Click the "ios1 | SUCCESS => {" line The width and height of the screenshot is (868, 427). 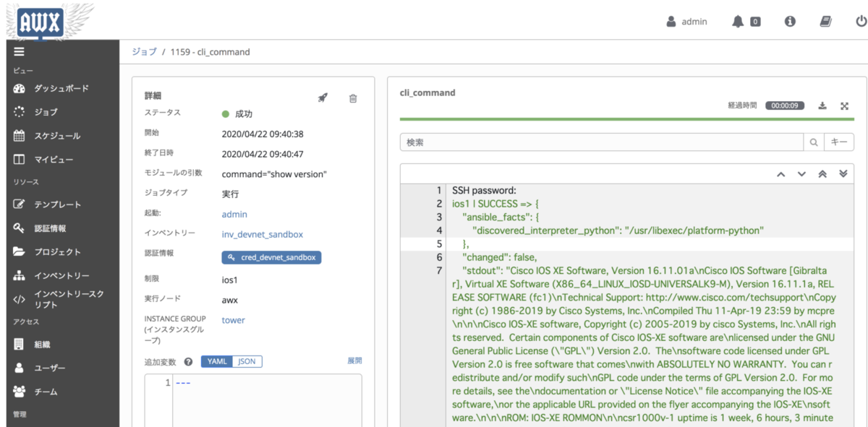[x=497, y=204]
